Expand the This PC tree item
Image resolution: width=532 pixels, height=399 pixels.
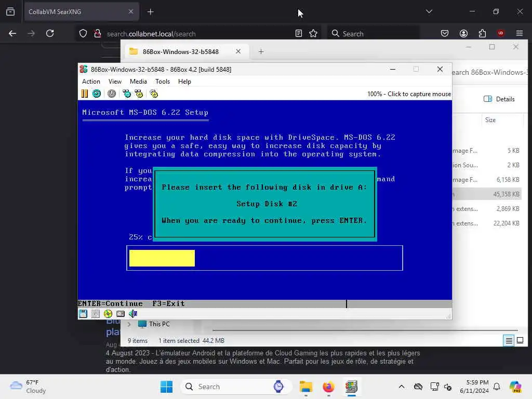129,324
